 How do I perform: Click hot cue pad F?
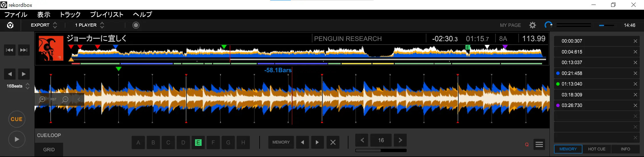click(213, 142)
